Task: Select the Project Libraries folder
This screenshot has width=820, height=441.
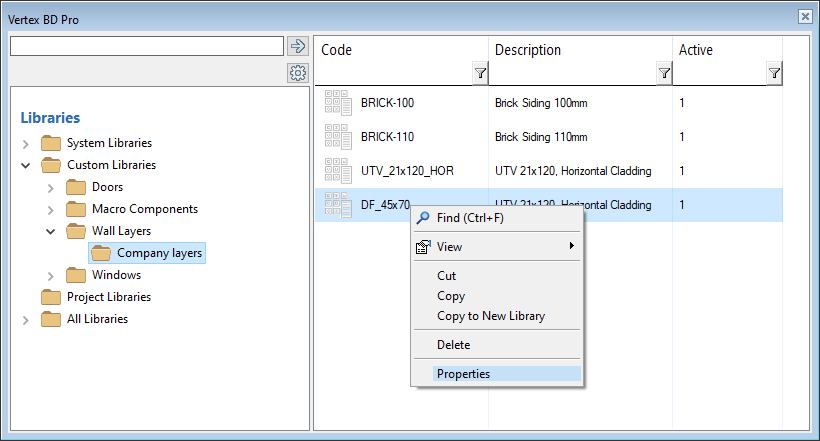Action: click(x=108, y=297)
